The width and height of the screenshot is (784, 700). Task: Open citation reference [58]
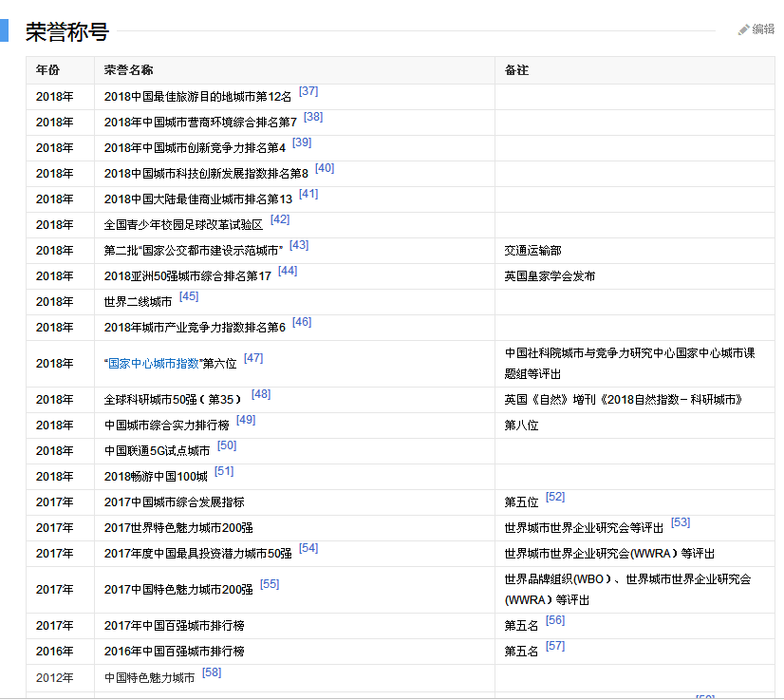point(212,673)
